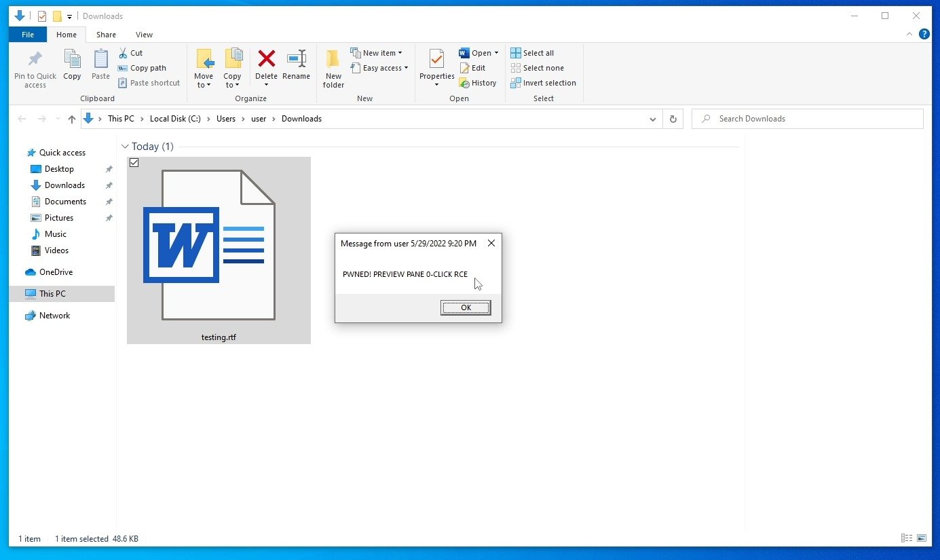Select Documents in Quick access
The height and width of the screenshot is (560, 940).
(65, 202)
